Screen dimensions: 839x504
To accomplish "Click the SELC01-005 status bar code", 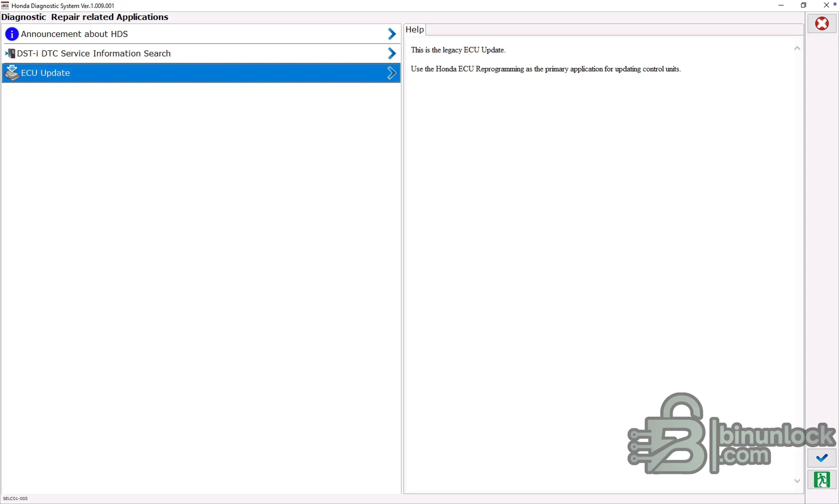I will [x=15, y=498].
